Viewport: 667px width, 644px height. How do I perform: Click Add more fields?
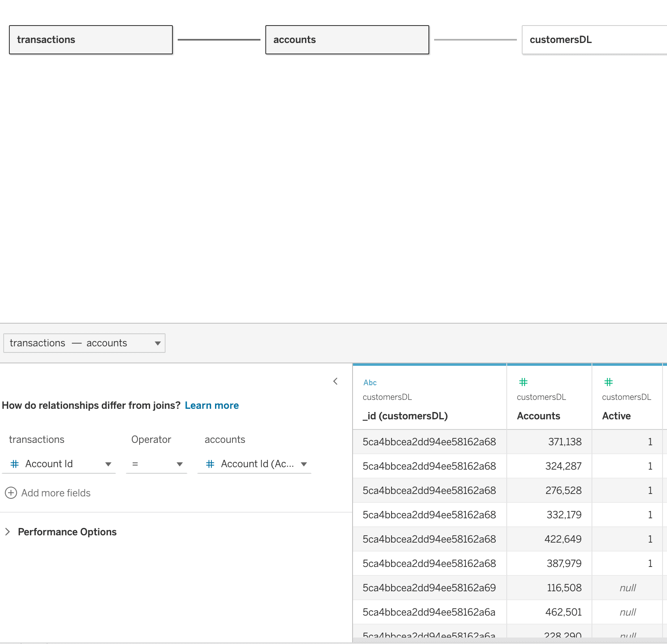[x=56, y=493]
